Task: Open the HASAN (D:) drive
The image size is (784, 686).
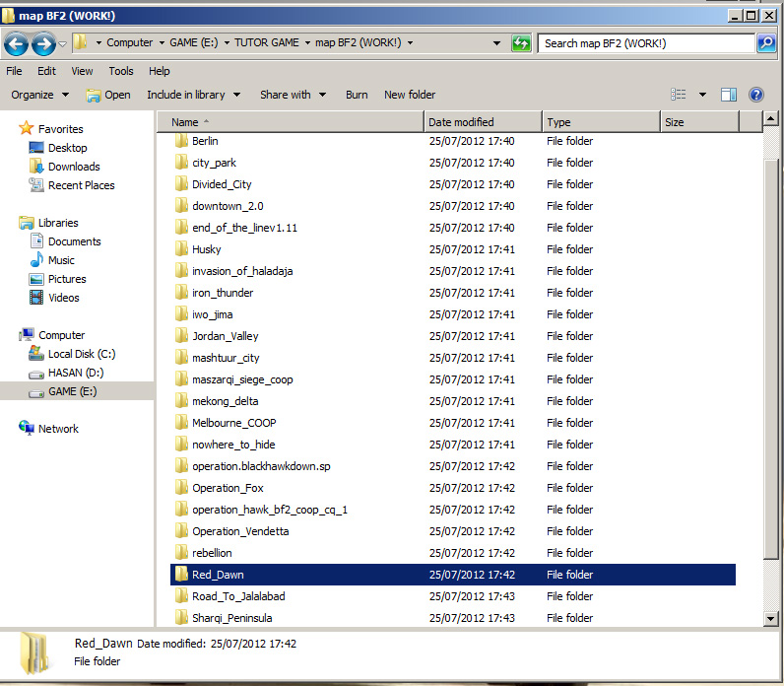Action: 76,373
